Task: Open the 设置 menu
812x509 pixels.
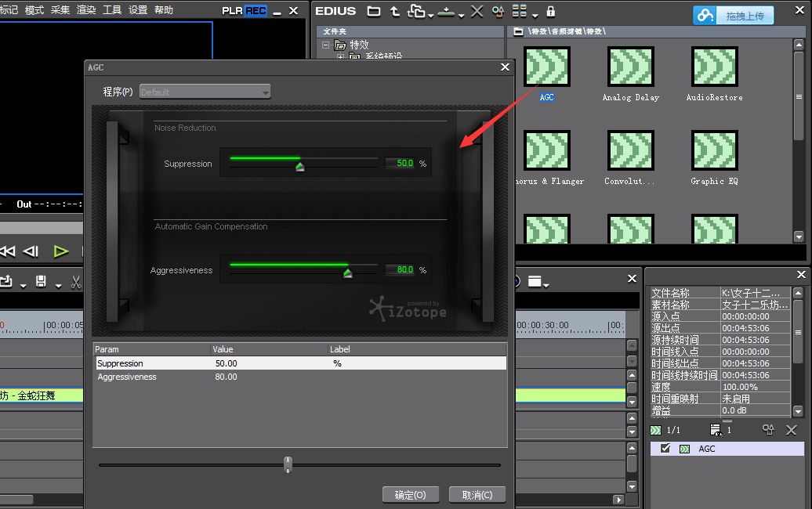Action: pos(138,10)
